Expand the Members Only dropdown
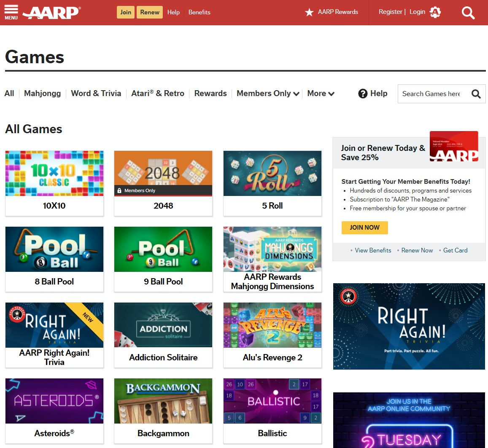488x448 pixels. [x=268, y=94]
